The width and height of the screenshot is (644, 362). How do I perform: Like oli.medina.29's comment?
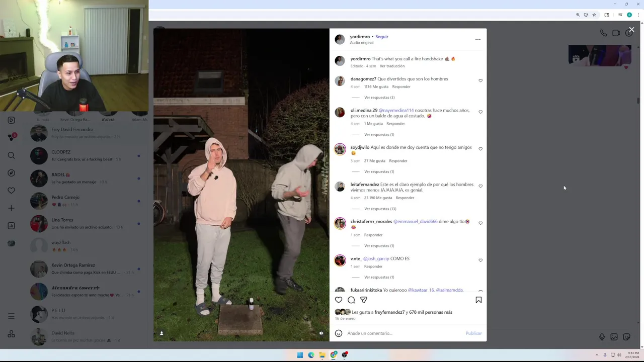(x=480, y=112)
